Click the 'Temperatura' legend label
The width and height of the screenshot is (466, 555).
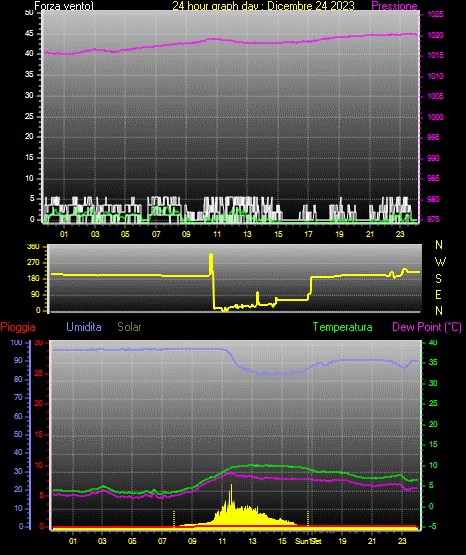pos(343,327)
